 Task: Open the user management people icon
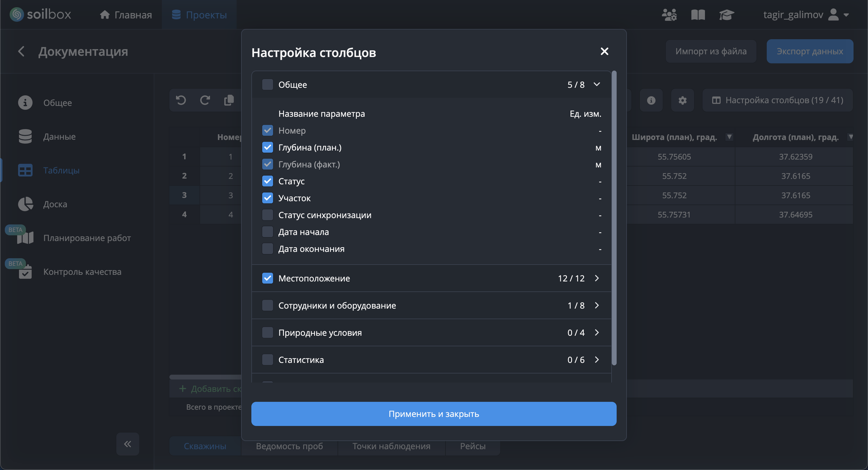tap(669, 15)
